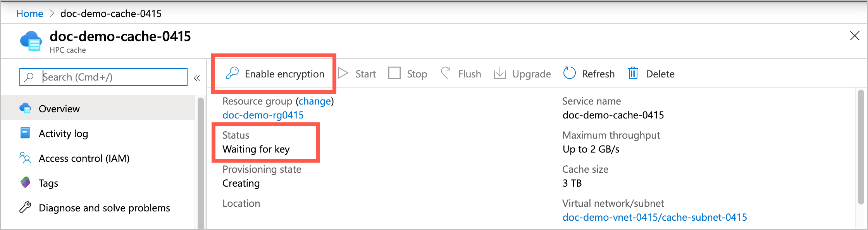Image resolution: width=868 pixels, height=230 pixels.
Task: Open the Activity log
Action: point(26,133)
